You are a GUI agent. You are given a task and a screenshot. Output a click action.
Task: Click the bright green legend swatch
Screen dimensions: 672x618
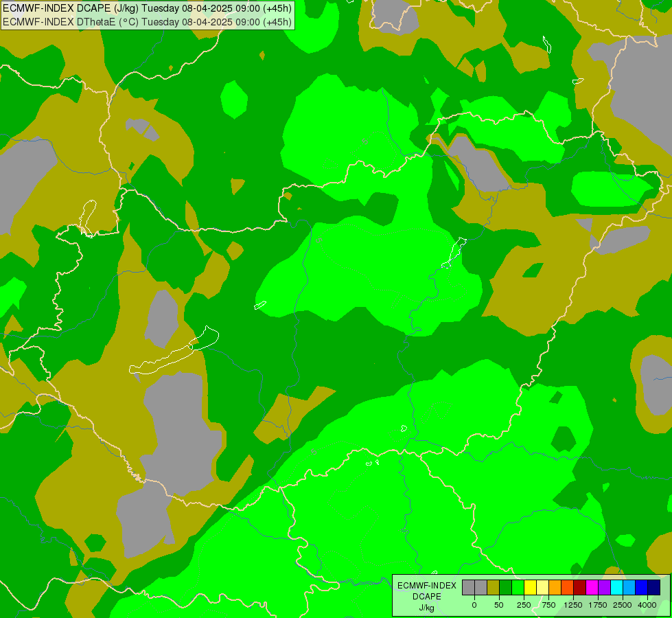click(x=518, y=588)
